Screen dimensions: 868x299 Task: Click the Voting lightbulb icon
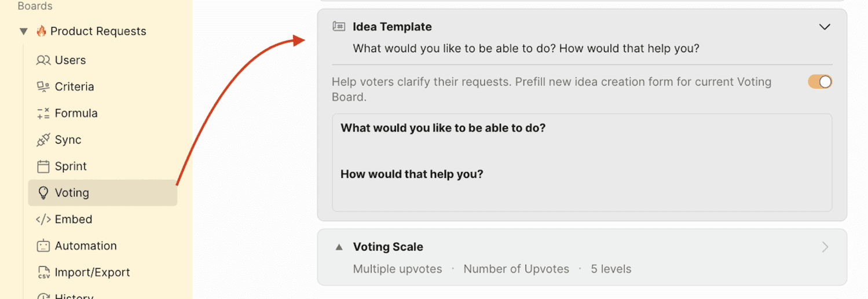point(43,193)
